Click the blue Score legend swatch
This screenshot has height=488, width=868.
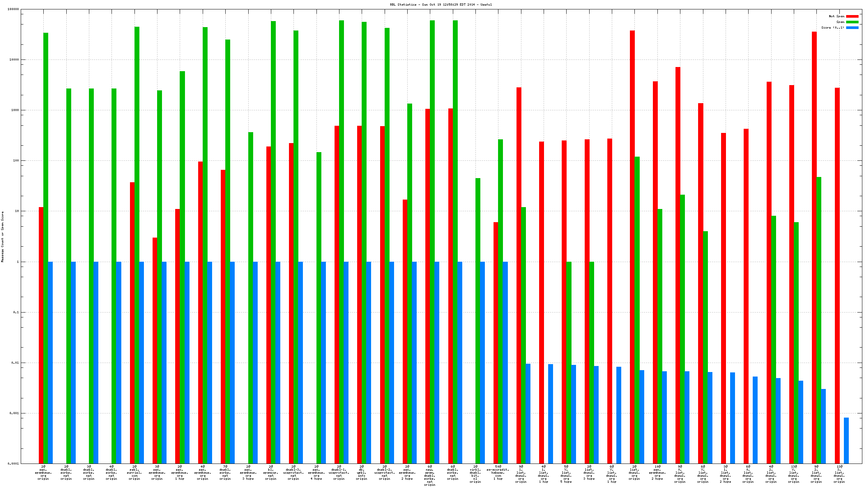coord(852,27)
